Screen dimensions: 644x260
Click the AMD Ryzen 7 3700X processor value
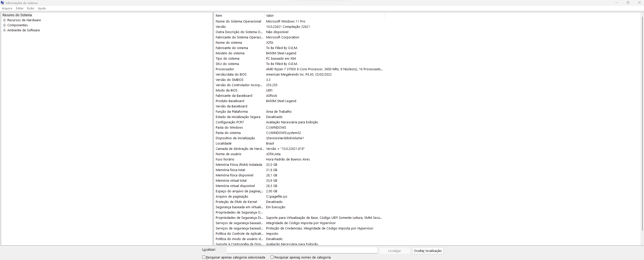pos(324,69)
